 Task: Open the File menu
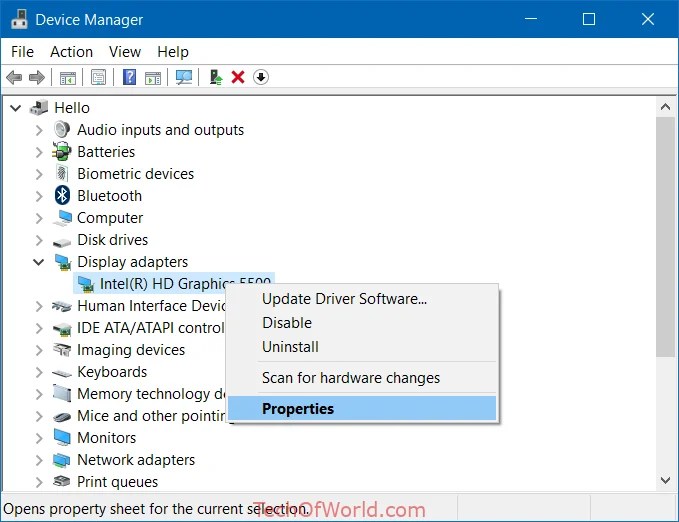(22, 52)
